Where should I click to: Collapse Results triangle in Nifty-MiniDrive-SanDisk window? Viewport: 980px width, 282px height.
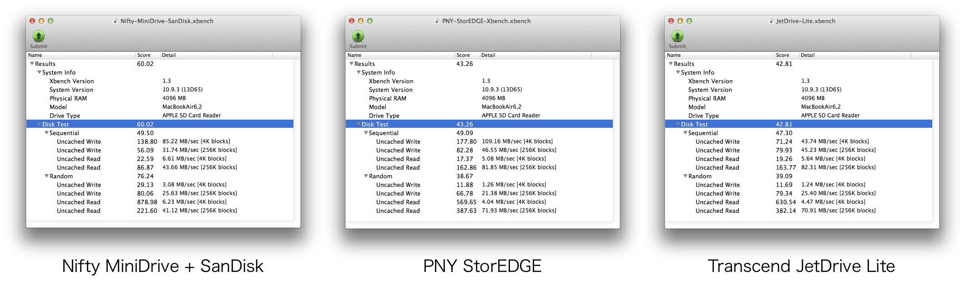pos(32,64)
